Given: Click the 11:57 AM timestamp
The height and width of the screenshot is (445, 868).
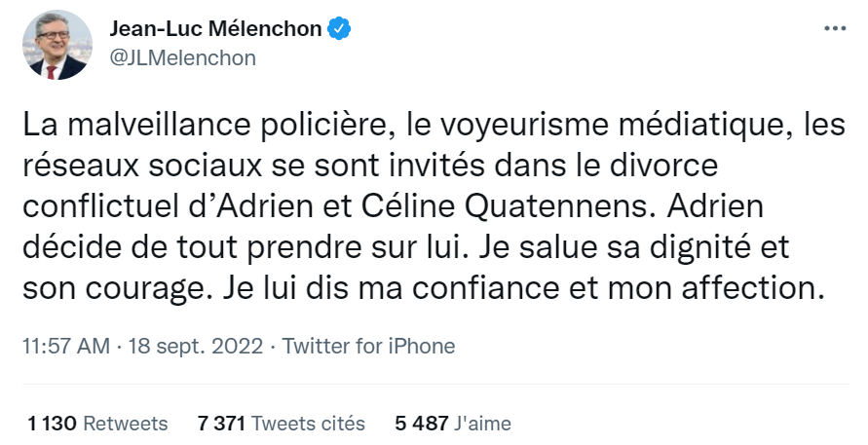Looking at the screenshot, I should pos(66,346).
